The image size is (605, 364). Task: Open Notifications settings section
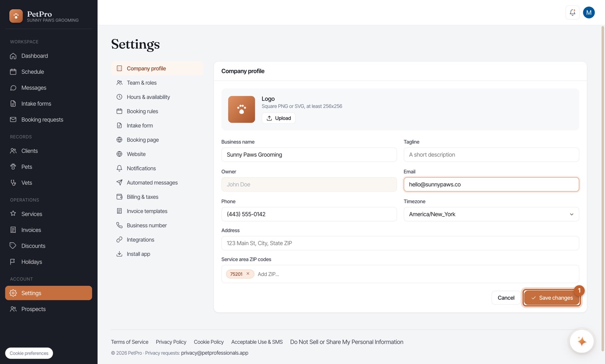(157, 168)
